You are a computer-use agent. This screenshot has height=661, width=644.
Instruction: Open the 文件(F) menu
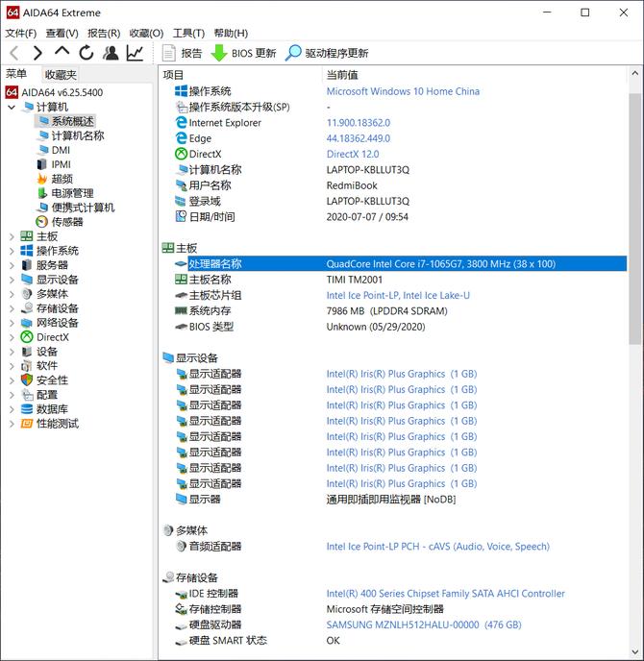point(20,33)
